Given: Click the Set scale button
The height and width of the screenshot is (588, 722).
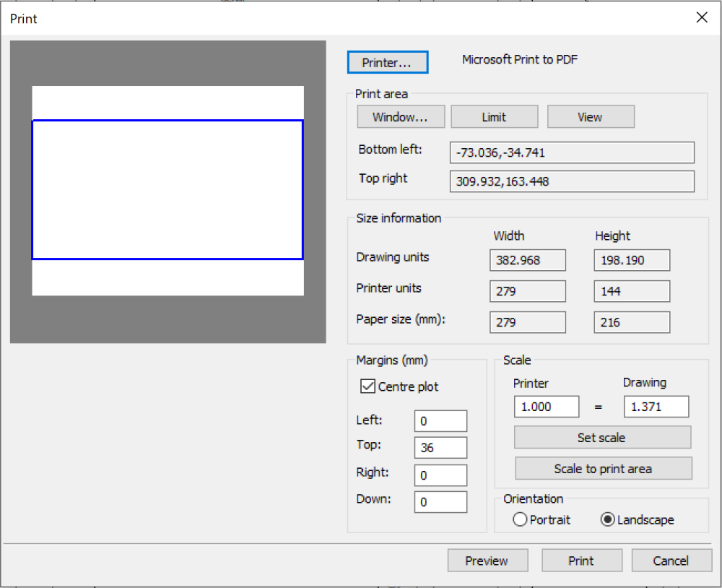Looking at the screenshot, I should click(x=602, y=437).
